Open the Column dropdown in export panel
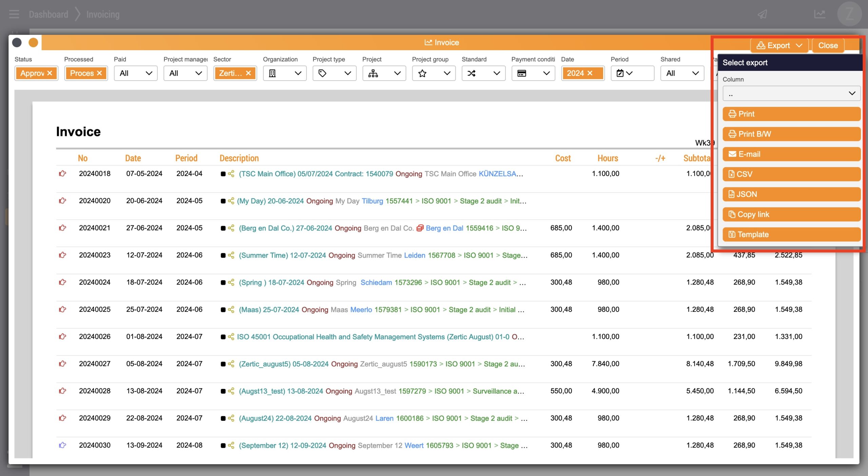The image size is (868, 476). pyautogui.click(x=791, y=94)
